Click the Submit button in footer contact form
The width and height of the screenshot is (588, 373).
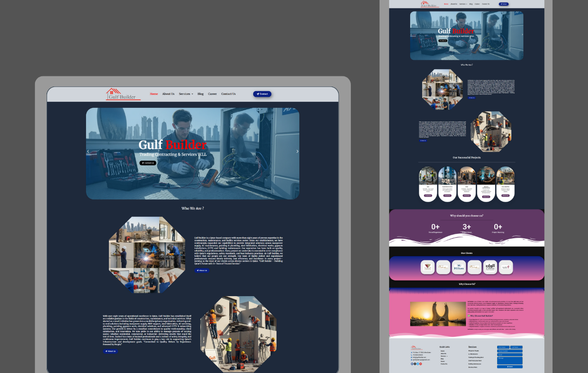509,366
